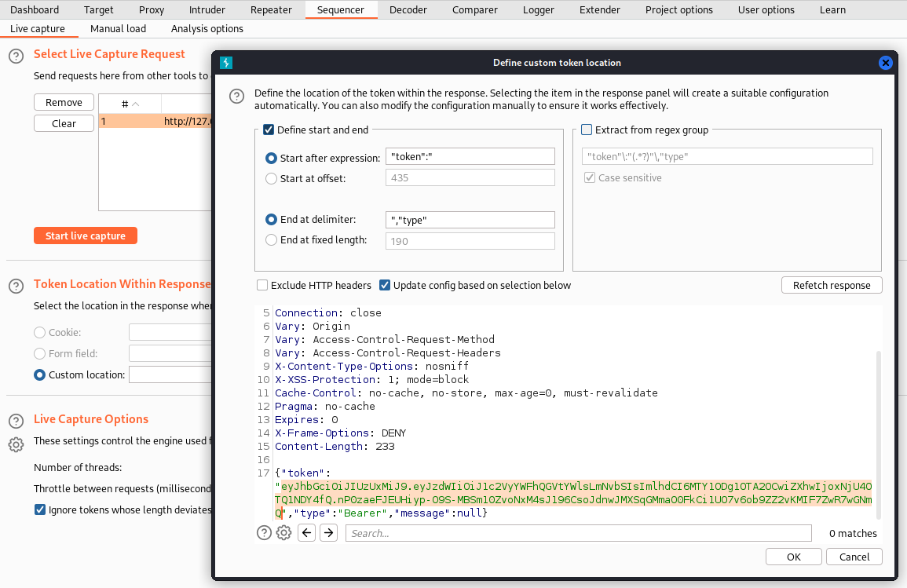Enable Extract from regex group checkbox
Viewport: 907px width, 588px height.
click(x=587, y=130)
